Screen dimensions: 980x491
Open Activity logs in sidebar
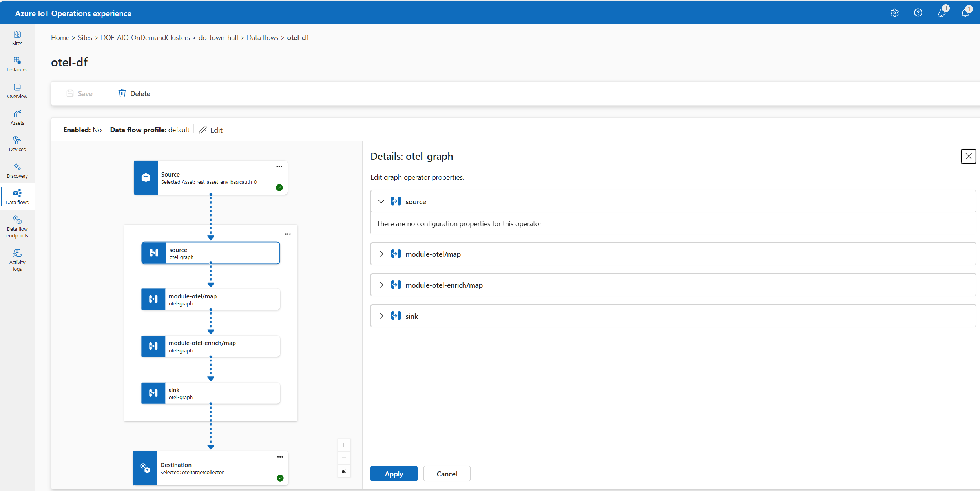[17, 260]
